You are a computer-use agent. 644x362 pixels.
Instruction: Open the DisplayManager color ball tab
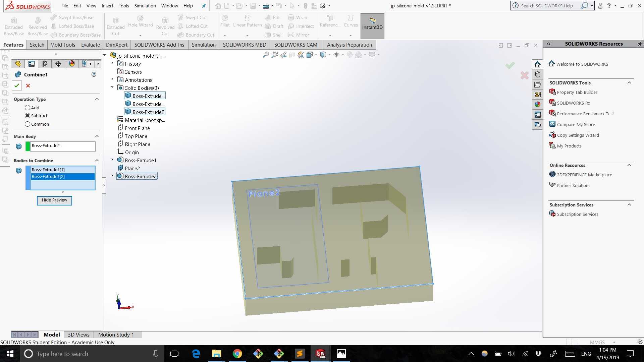[x=71, y=64]
